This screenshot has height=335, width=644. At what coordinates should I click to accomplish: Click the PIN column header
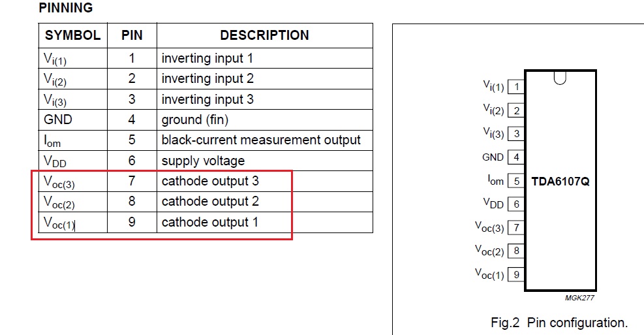tap(132, 35)
